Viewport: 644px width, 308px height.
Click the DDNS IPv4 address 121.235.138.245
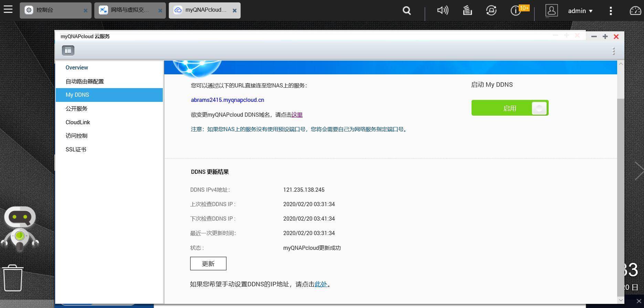point(304,190)
